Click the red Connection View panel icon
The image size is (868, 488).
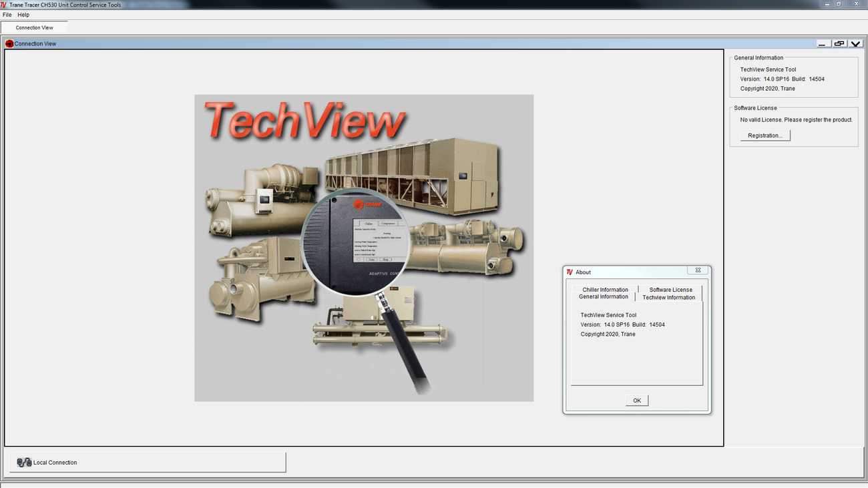[x=9, y=43]
